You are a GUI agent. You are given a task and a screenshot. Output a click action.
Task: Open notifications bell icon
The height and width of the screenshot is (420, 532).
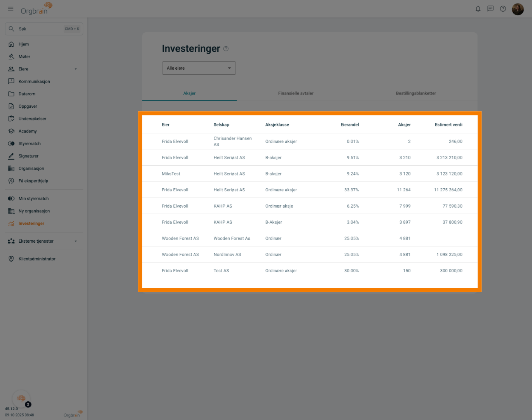(x=478, y=9)
